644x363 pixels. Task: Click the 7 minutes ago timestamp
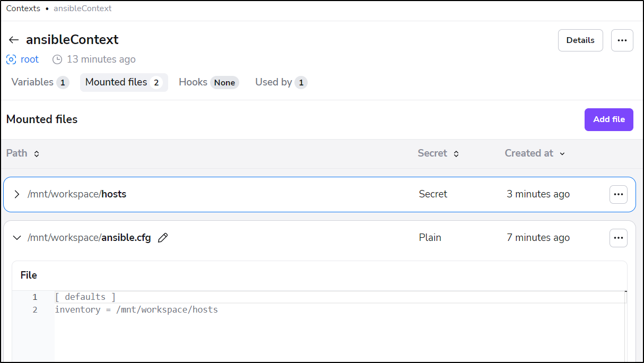coord(538,238)
